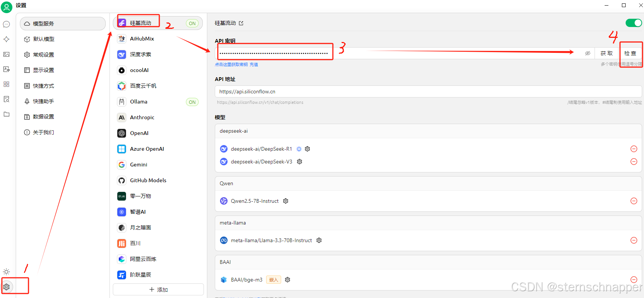Click the 检查 API key check button
This screenshot has width=644, height=298.
coord(630,53)
